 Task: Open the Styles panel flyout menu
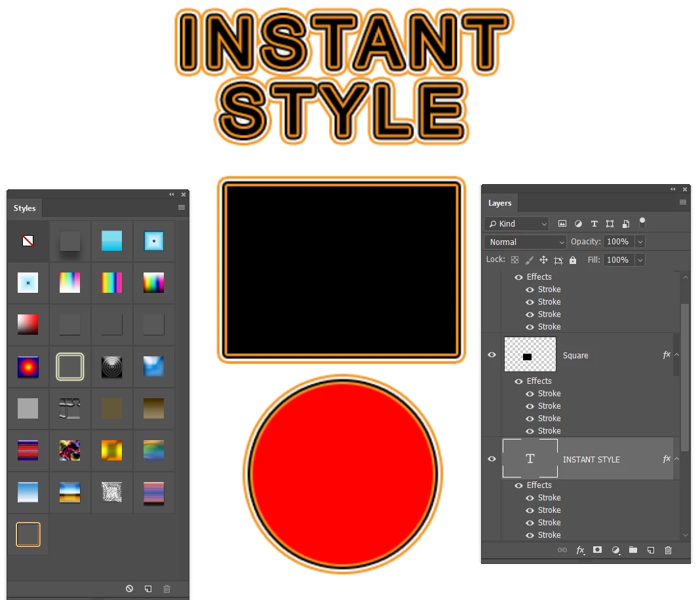[x=182, y=208]
